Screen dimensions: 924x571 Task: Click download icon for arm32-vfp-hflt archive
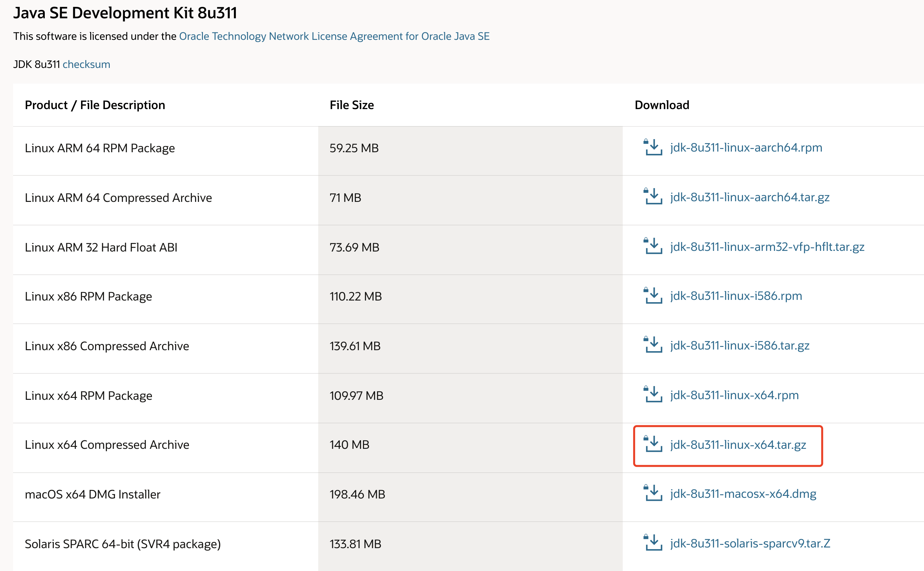652,246
